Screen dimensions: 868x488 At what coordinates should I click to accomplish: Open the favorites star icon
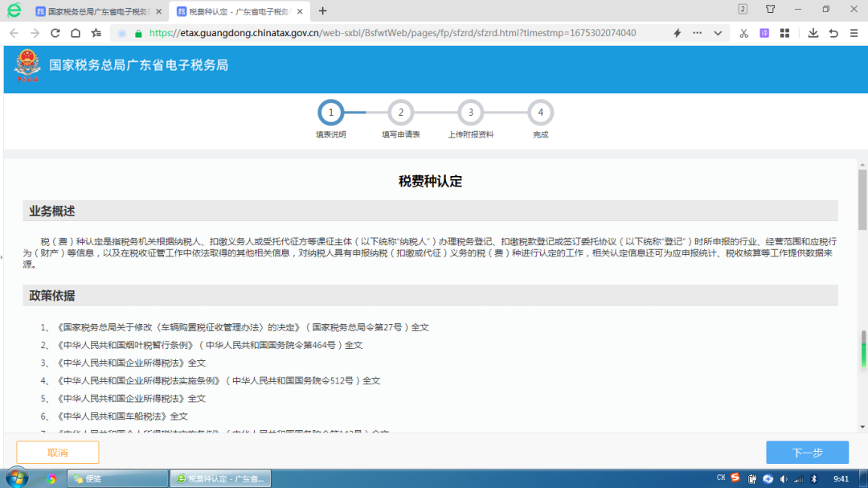pyautogui.click(x=96, y=33)
